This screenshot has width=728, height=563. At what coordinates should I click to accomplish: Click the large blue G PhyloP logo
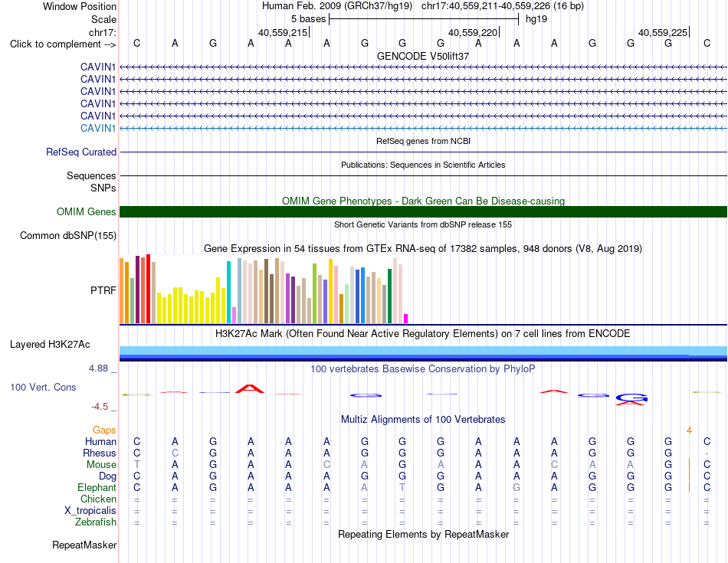pos(631,398)
